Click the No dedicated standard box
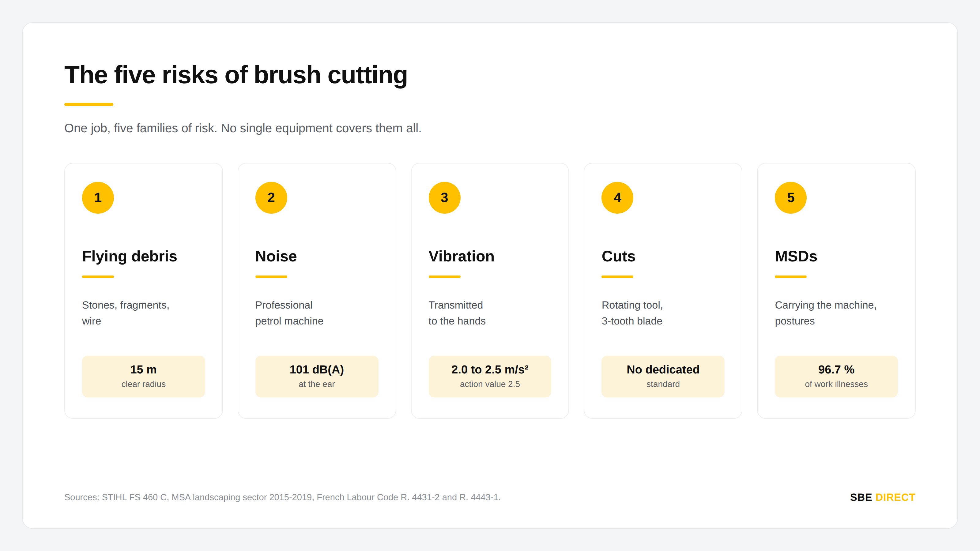Screen dimensions: 980x551 tap(663, 376)
